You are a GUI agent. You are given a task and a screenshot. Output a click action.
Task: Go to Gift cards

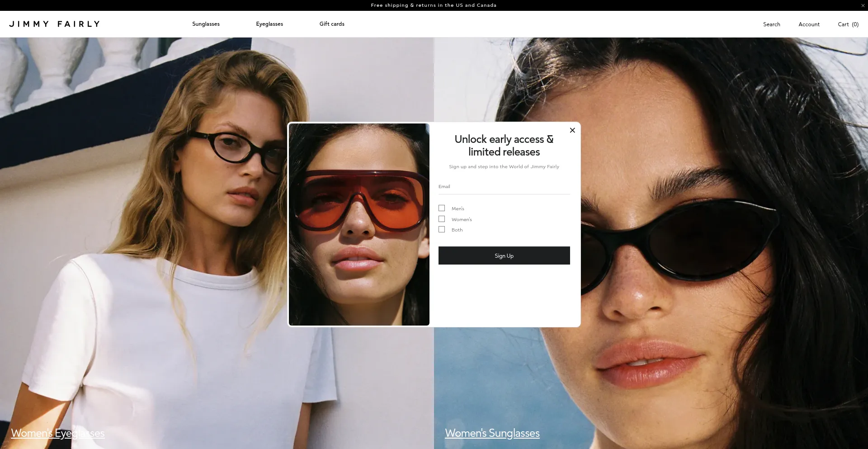(332, 24)
